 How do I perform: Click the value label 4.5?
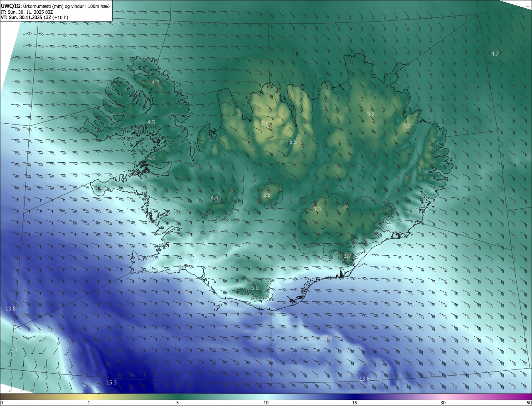[x=151, y=122]
